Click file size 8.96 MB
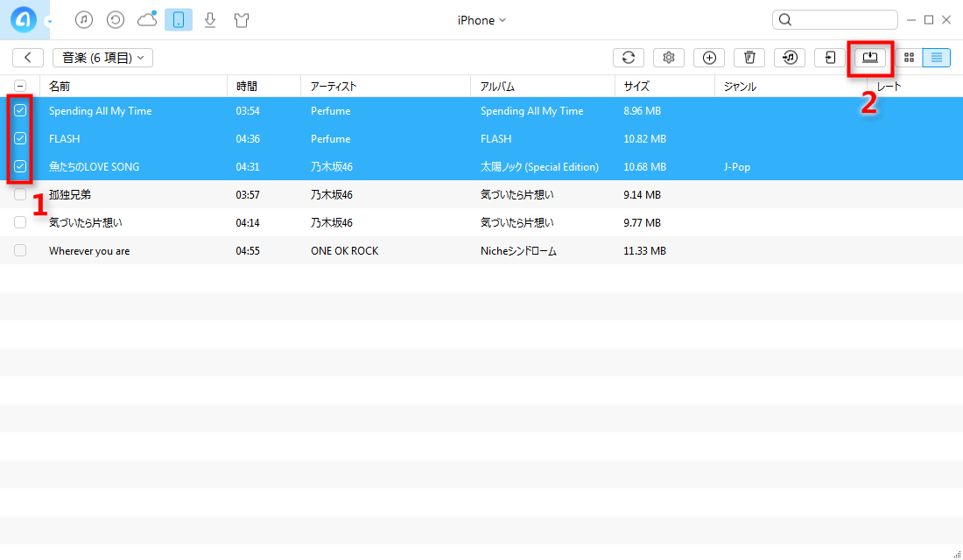 [643, 111]
